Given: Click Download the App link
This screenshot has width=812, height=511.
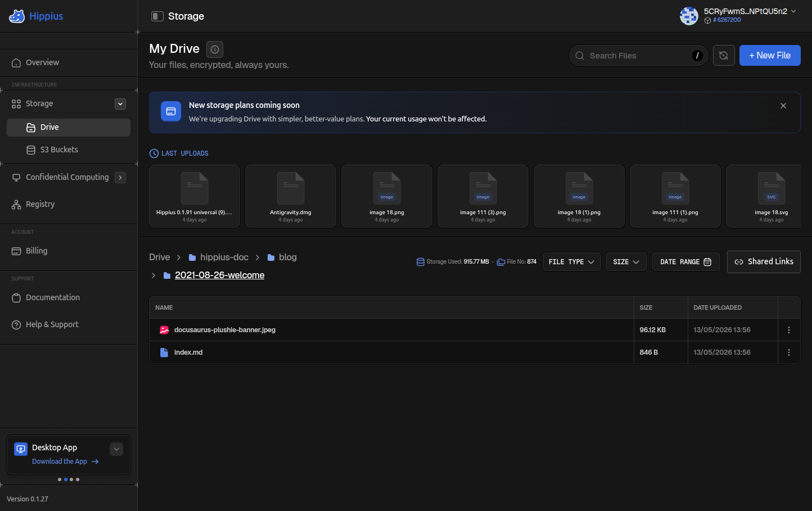Looking at the screenshot, I should tap(65, 462).
